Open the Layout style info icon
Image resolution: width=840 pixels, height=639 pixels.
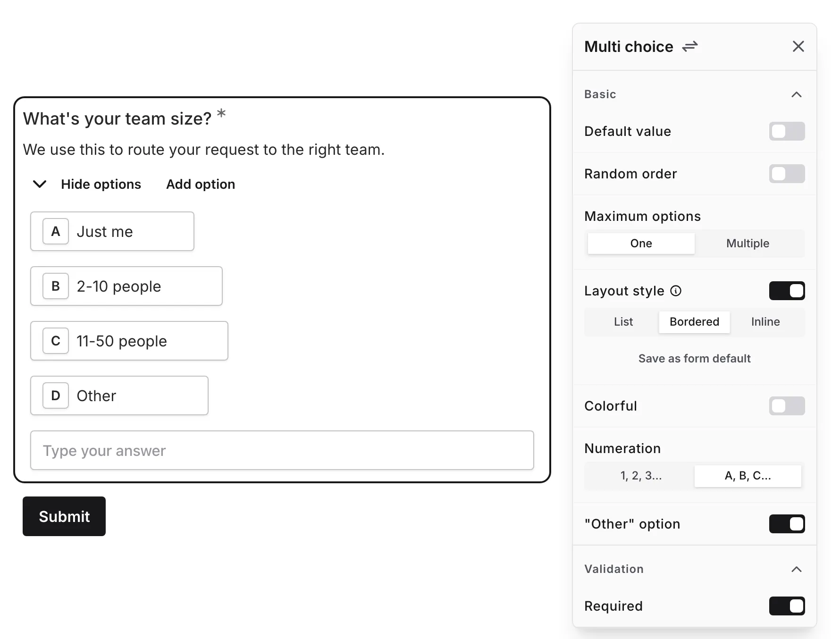676,291
